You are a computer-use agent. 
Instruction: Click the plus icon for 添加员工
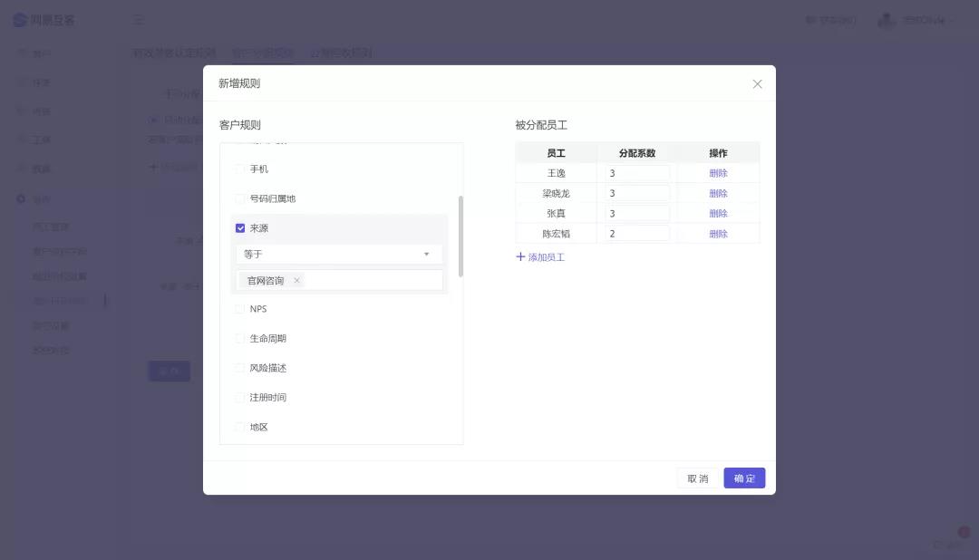[520, 257]
